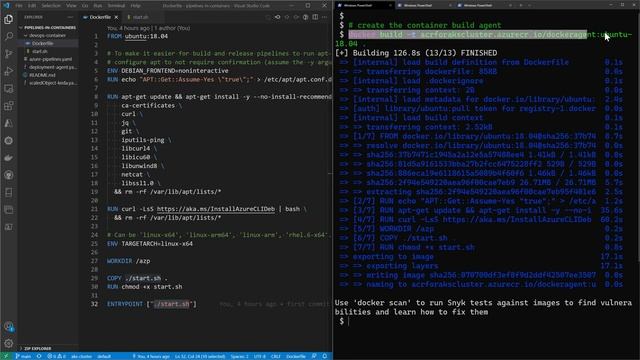Expand the ZIP EXPLORER section

38,349
